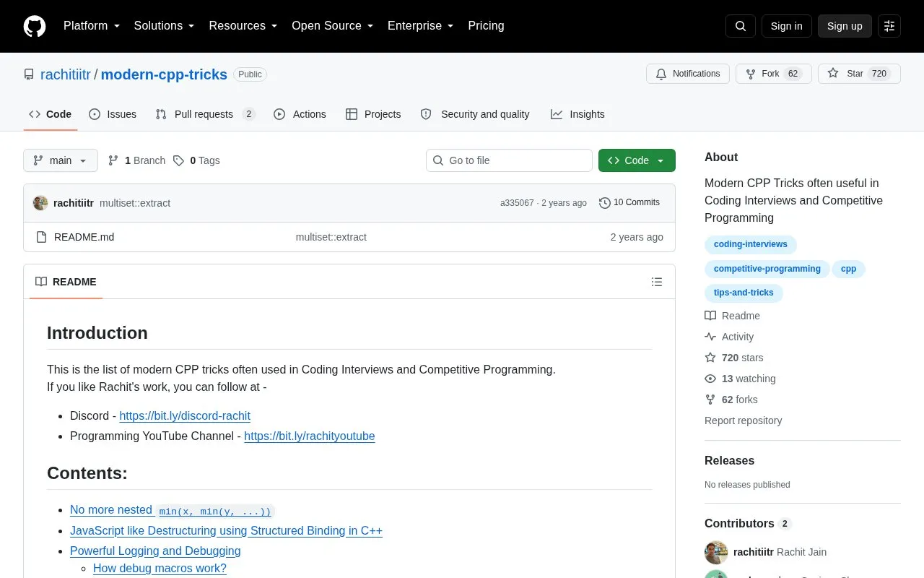
Task: Open the Releases heading link
Action: click(730, 460)
